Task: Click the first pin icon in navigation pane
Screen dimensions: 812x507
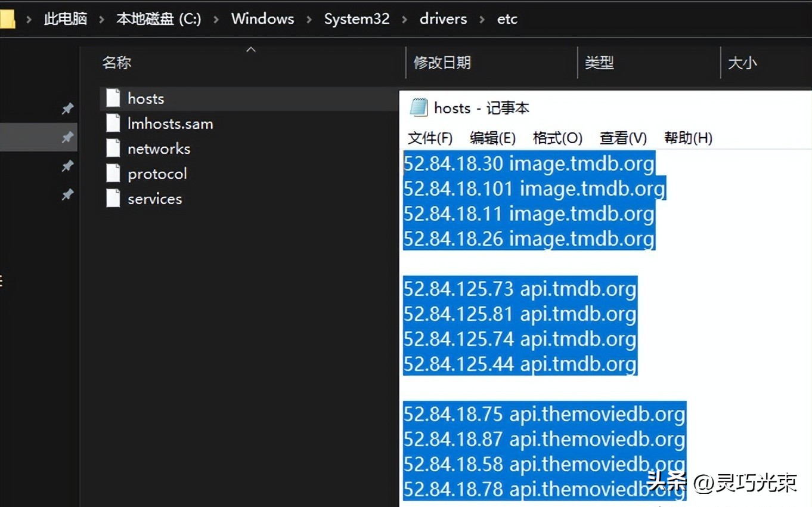Action: [x=67, y=109]
